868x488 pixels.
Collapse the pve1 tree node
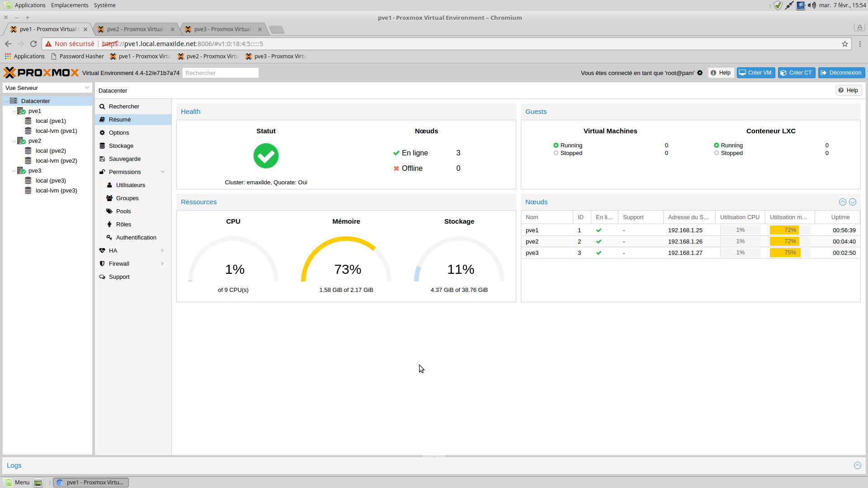pos(14,111)
